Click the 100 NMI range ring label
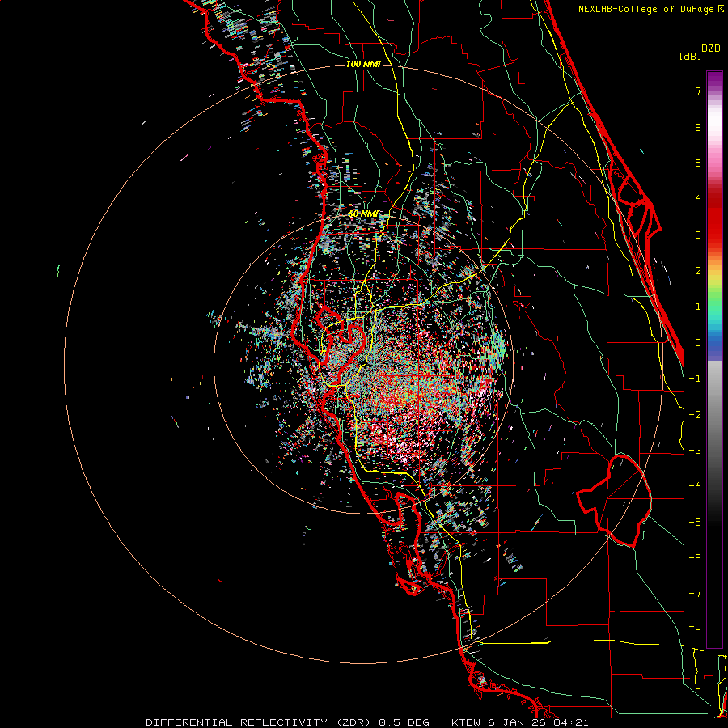The width and height of the screenshot is (728, 728). point(363,64)
